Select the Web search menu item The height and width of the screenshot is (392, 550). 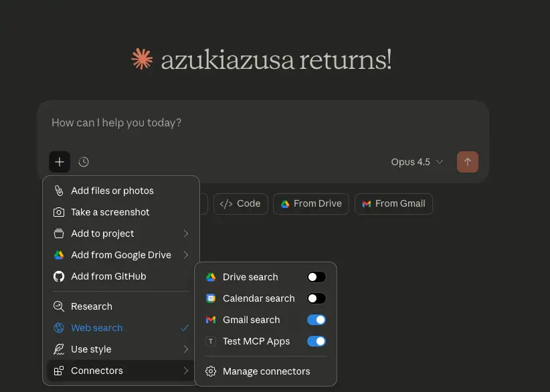tap(97, 328)
